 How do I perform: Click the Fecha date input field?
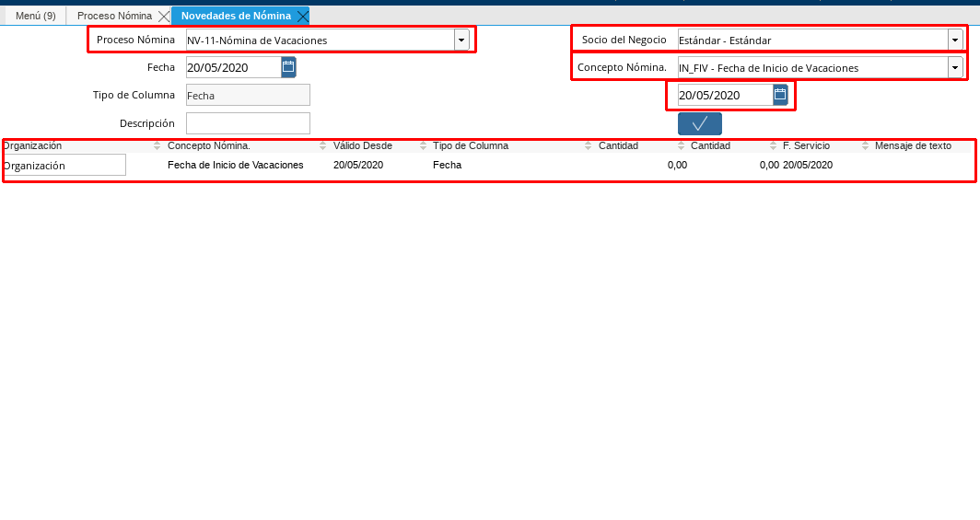pos(234,67)
